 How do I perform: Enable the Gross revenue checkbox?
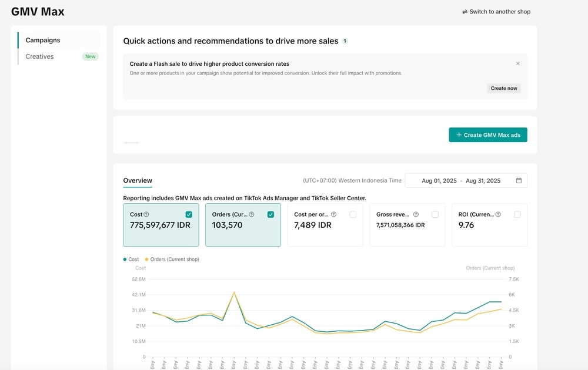[435, 215]
